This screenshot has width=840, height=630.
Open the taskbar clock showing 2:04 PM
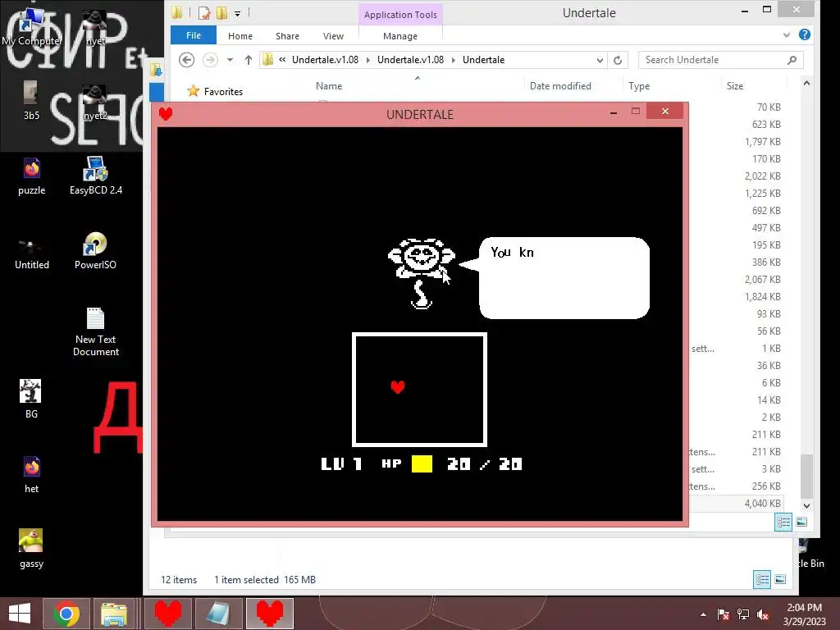point(804,614)
